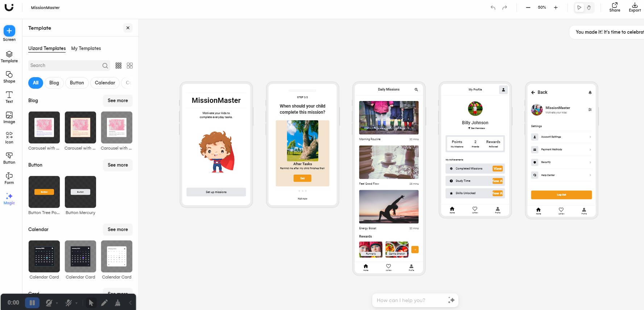
Task: Click the zoom in plus control
Action: (x=556, y=8)
